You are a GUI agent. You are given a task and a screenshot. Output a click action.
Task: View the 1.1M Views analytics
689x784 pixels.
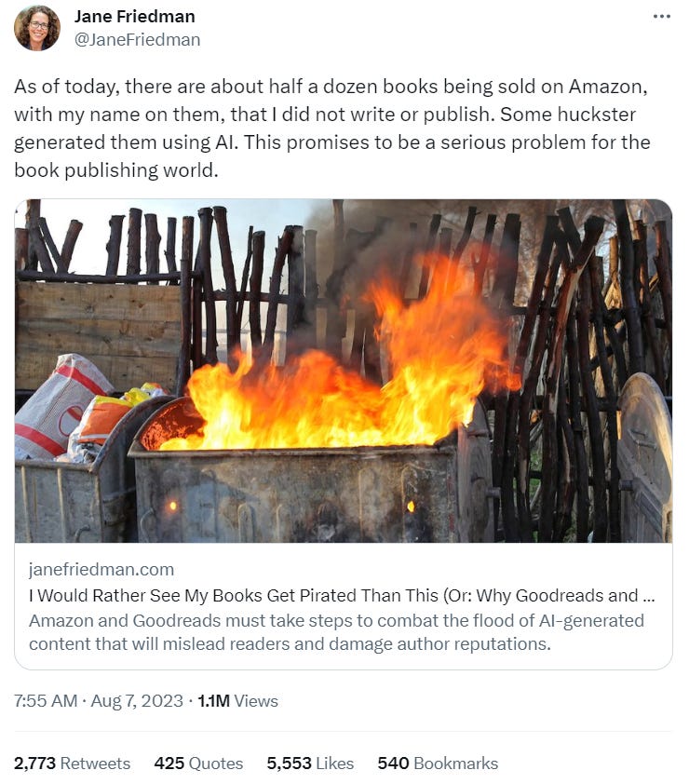[x=237, y=700]
